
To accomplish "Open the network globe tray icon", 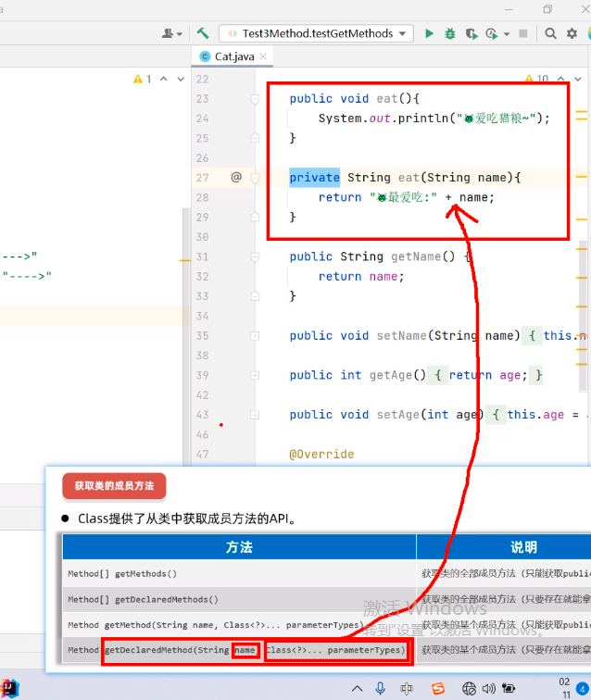I will [x=469, y=688].
